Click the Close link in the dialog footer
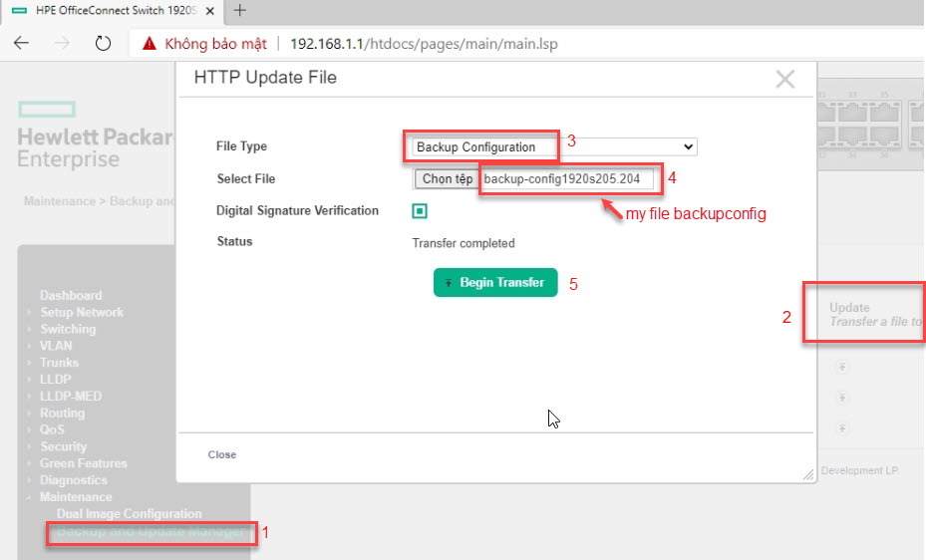Screen dimensions: 926x560 [x=222, y=454]
